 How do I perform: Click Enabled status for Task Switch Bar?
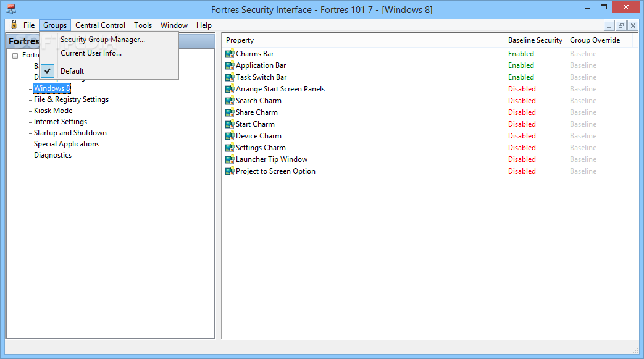point(521,77)
